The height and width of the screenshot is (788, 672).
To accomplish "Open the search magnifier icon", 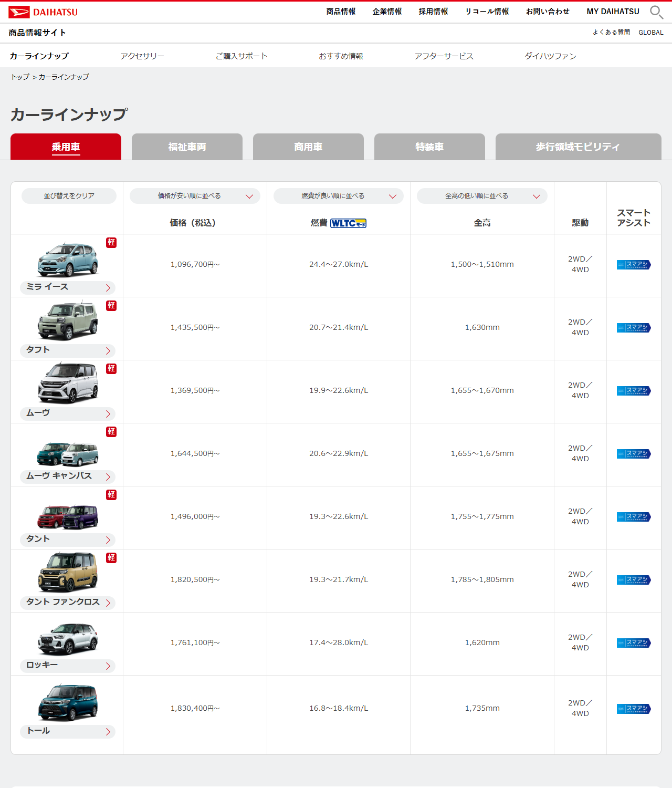I will [x=656, y=12].
